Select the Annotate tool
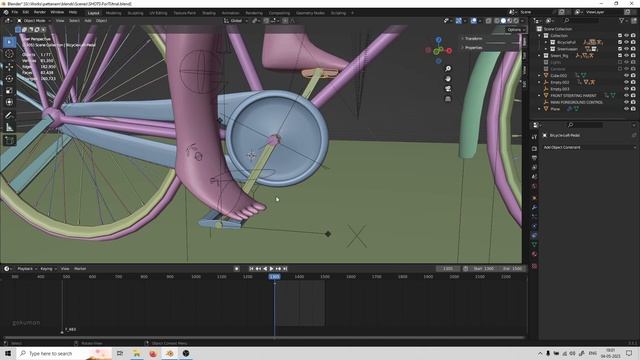The width and height of the screenshot is (640, 360). 9,116
